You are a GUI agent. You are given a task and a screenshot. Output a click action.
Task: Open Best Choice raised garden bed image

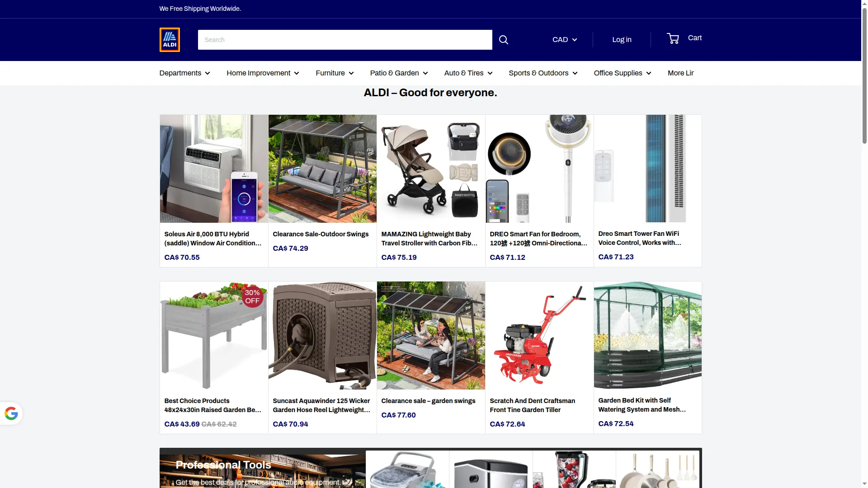[x=214, y=336]
